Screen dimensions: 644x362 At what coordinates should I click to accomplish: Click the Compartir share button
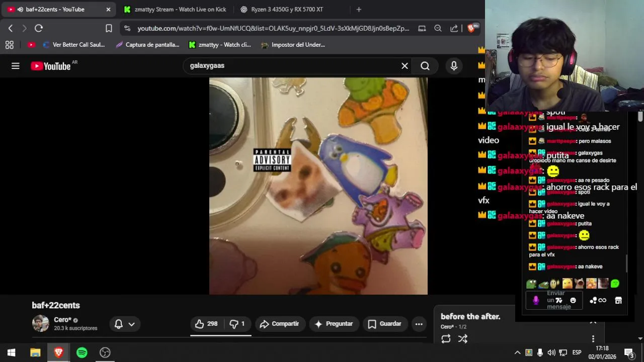pyautogui.click(x=279, y=324)
